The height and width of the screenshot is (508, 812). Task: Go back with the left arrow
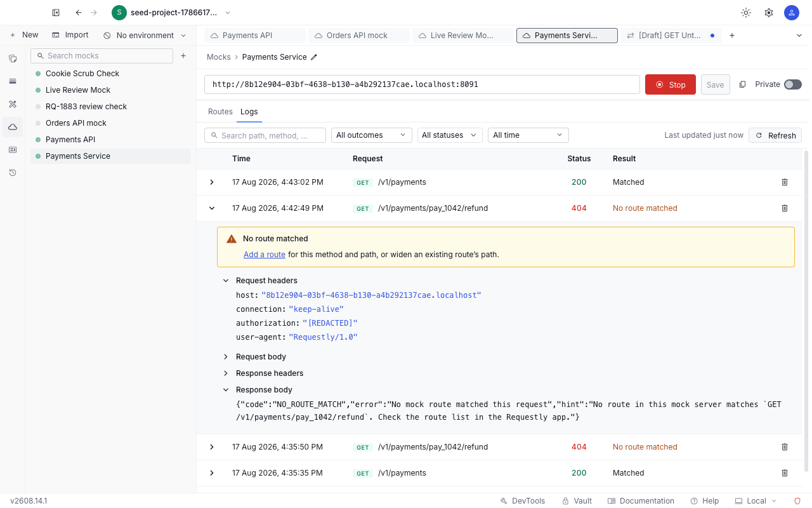click(x=79, y=13)
